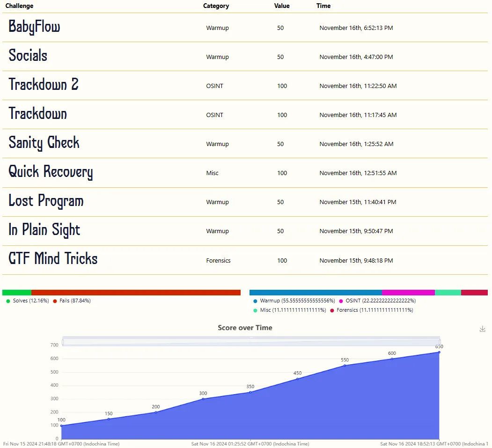Open the Quick Recovery challenge
The image size is (492, 448).
[51, 172]
